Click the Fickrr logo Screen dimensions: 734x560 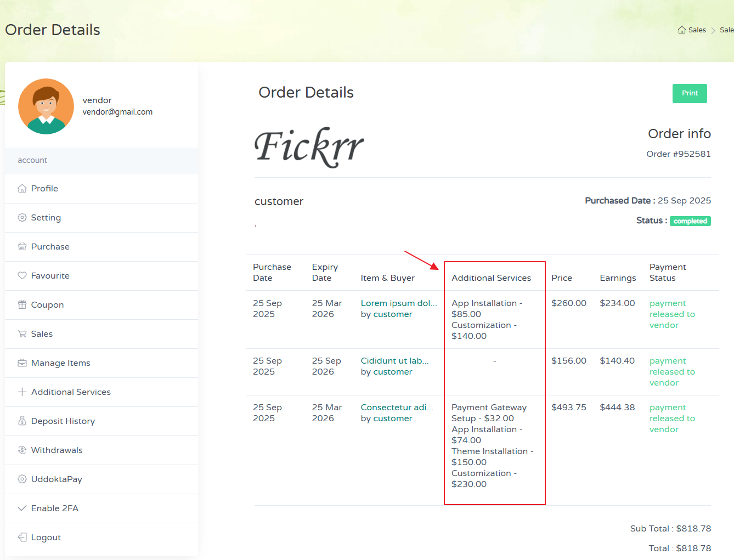(x=309, y=147)
